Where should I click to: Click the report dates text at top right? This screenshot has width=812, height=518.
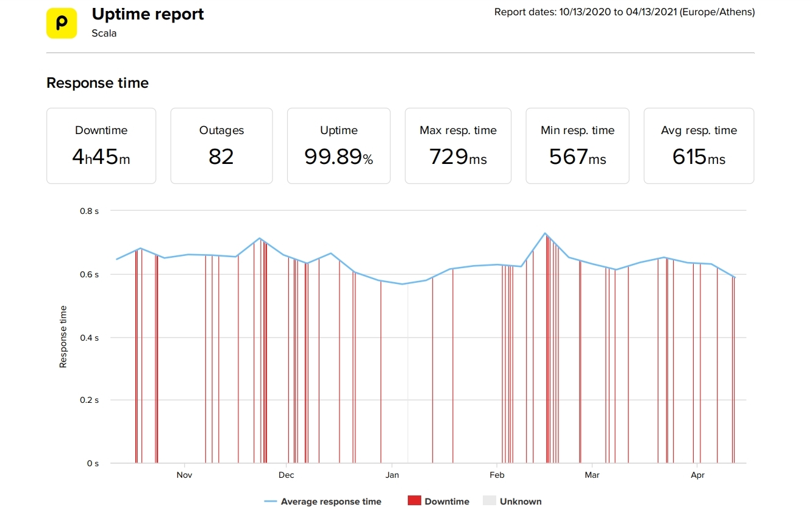click(624, 12)
